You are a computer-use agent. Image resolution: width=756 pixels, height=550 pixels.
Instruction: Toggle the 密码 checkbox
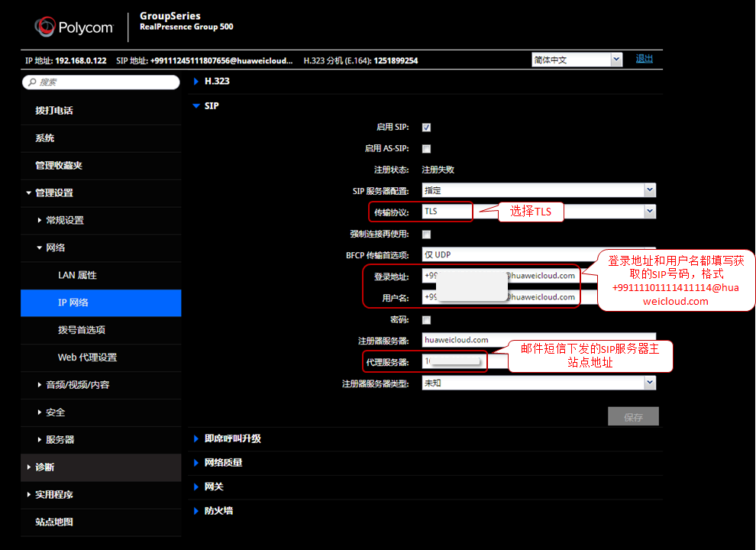(x=425, y=319)
